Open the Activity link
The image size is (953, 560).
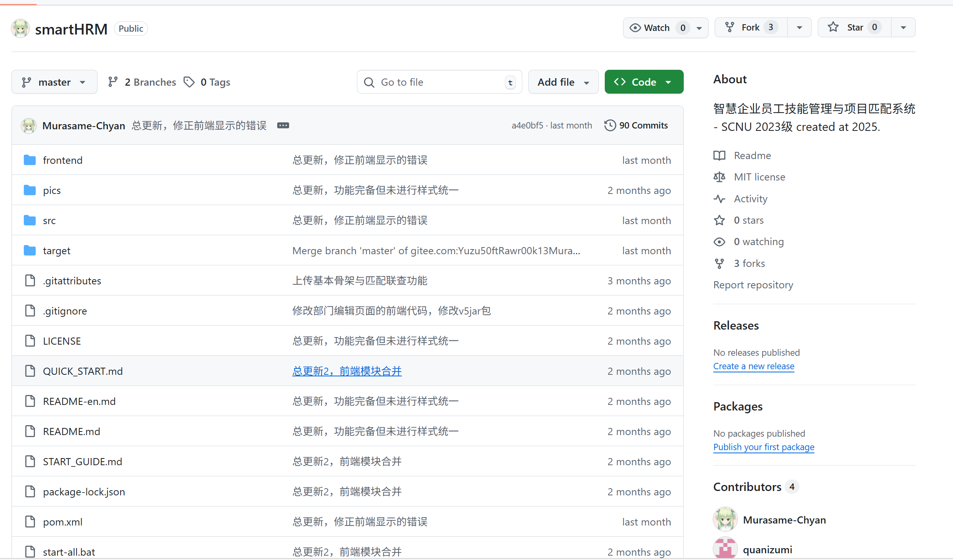pos(750,199)
